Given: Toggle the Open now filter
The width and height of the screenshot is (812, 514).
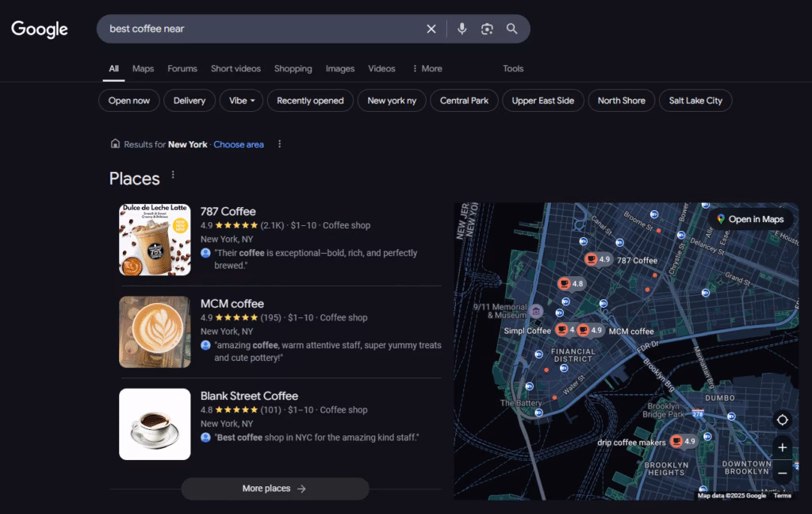Looking at the screenshot, I should (129, 101).
